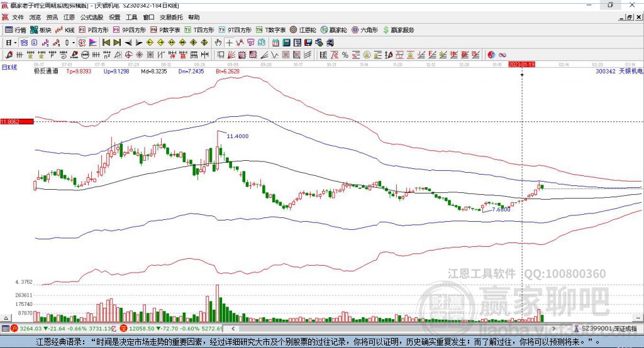Viewport: 644px width, 348px height.
Task: Click the first yellow diamond left-arrow icon
Action: point(150,43)
